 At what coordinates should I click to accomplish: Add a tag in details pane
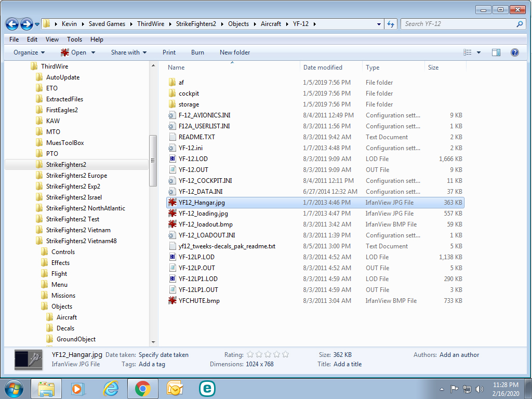pos(152,364)
